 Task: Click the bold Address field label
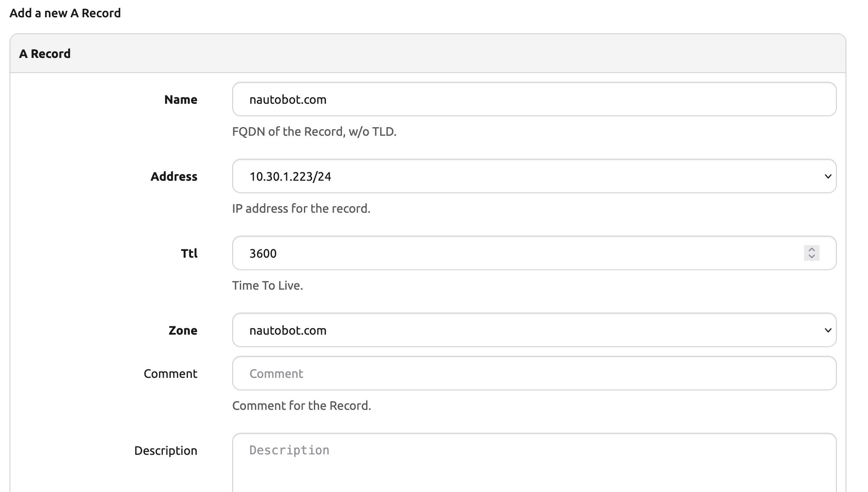pyautogui.click(x=174, y=177)
